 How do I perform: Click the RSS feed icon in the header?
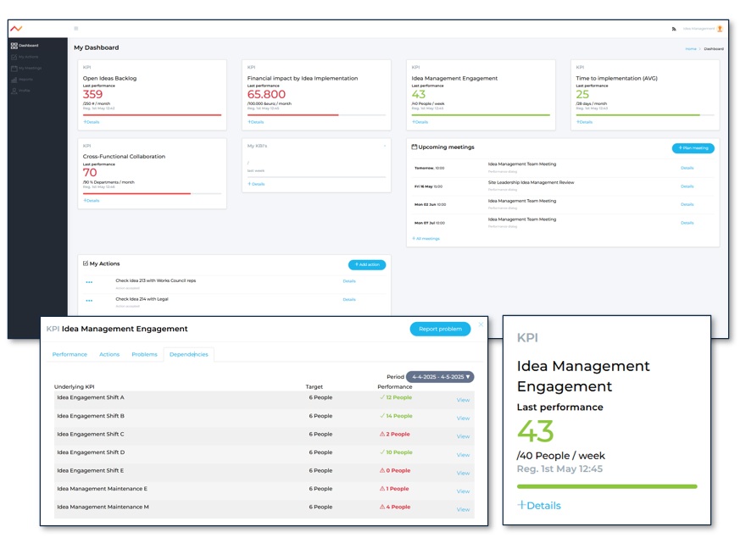(x=674, y=29)
